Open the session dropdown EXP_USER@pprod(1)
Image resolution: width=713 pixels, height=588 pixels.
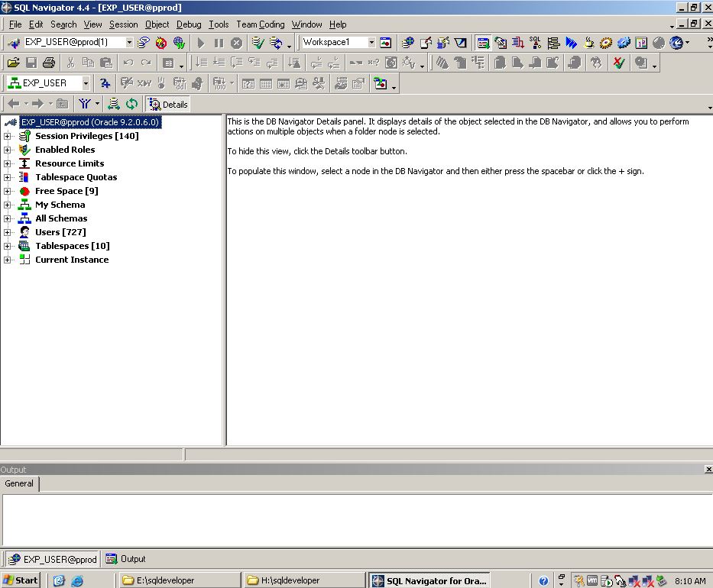[x=129, y=42]
